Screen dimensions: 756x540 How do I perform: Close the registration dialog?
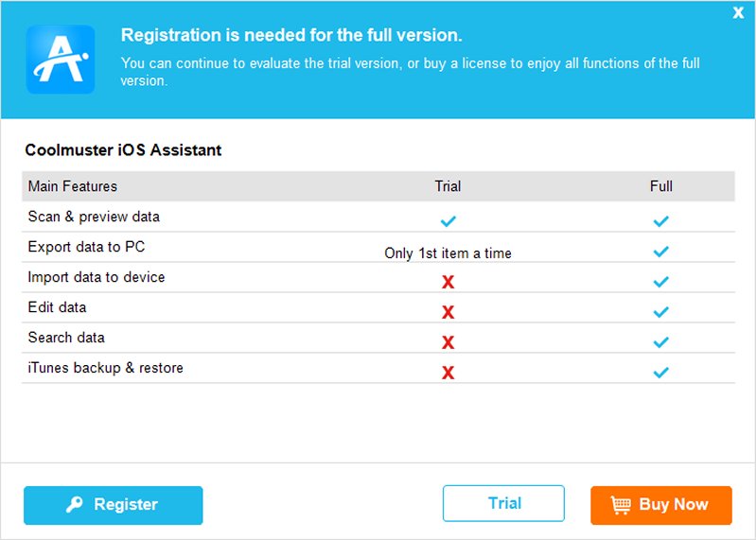point(738,12)
